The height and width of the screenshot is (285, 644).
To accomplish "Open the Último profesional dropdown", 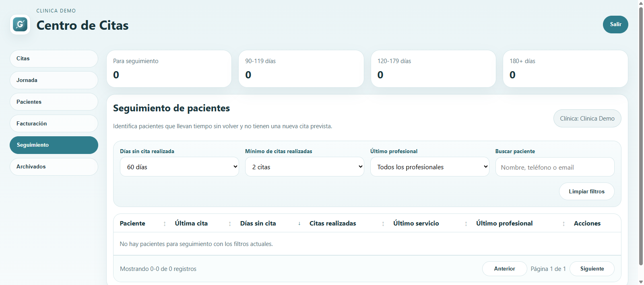I will 430,167.
